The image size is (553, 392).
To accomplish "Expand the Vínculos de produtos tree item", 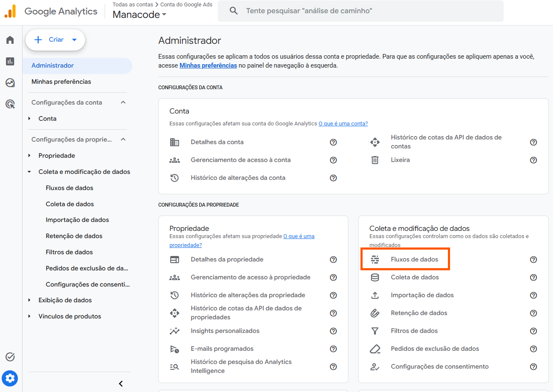I will click(x=29, y=316).
